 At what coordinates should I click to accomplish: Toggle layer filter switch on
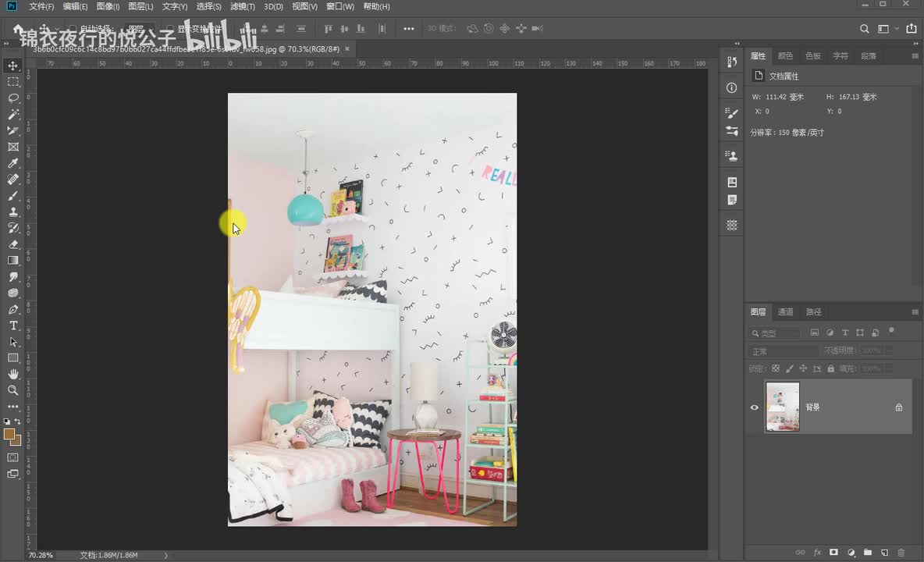click(x=891, y=331)
